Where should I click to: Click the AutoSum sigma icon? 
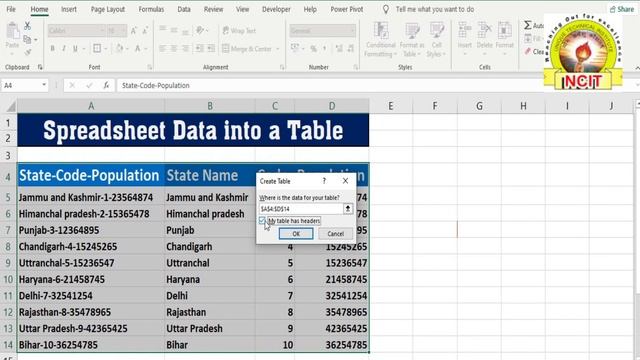[x=528, y=25]
